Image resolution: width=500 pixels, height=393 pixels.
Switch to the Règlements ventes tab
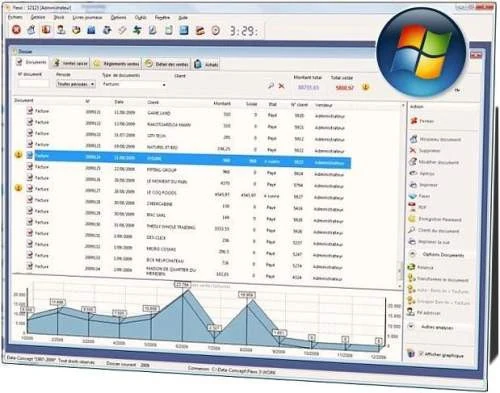point(116,63)
